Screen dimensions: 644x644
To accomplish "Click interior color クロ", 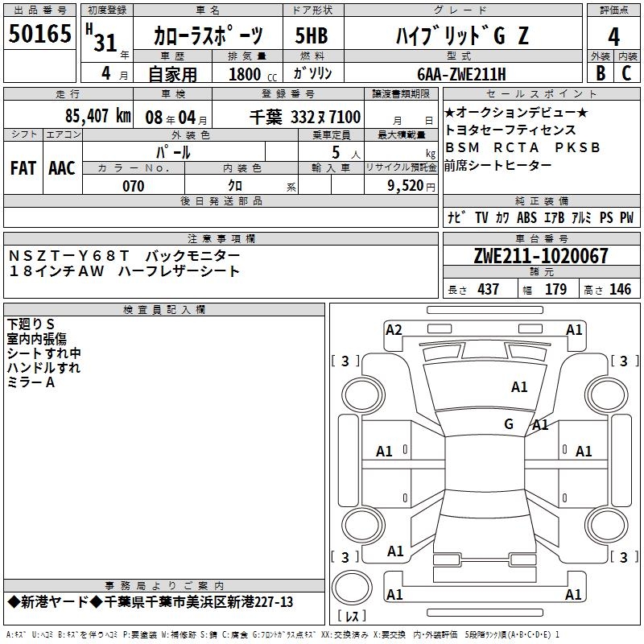I will (x=235, y=186).
